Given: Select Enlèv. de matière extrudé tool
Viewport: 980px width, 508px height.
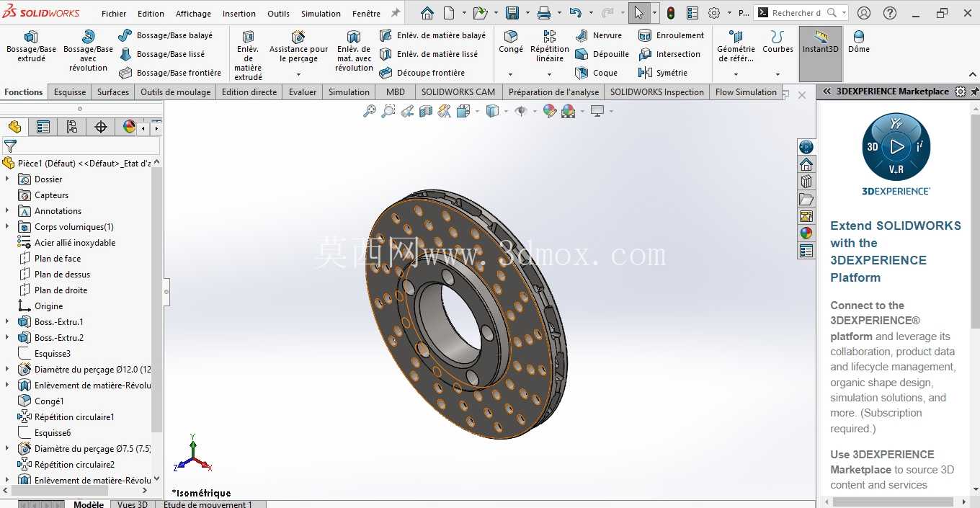Looking at the screenshot, I should pos(248,55).
